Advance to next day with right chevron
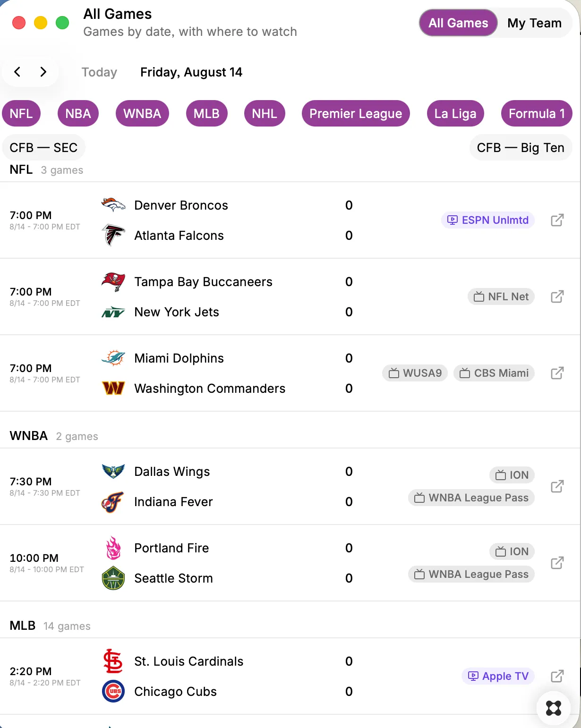 point(43,72)
